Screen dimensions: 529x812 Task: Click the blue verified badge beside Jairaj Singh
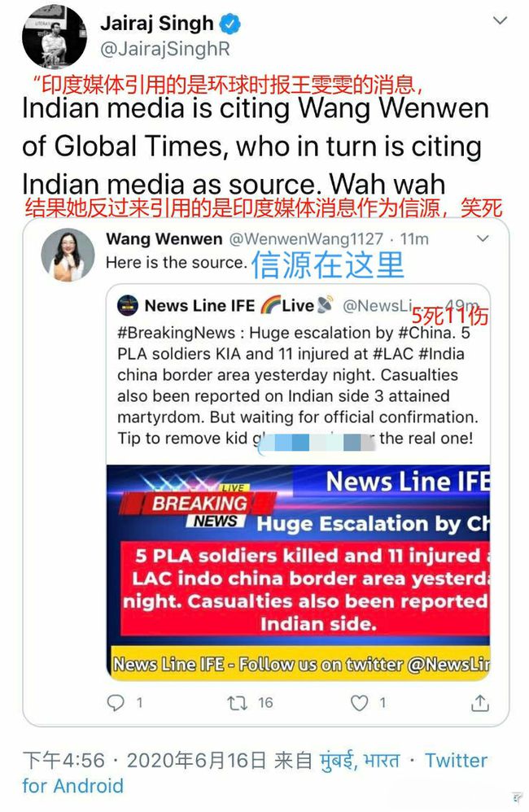click(230, 24)
